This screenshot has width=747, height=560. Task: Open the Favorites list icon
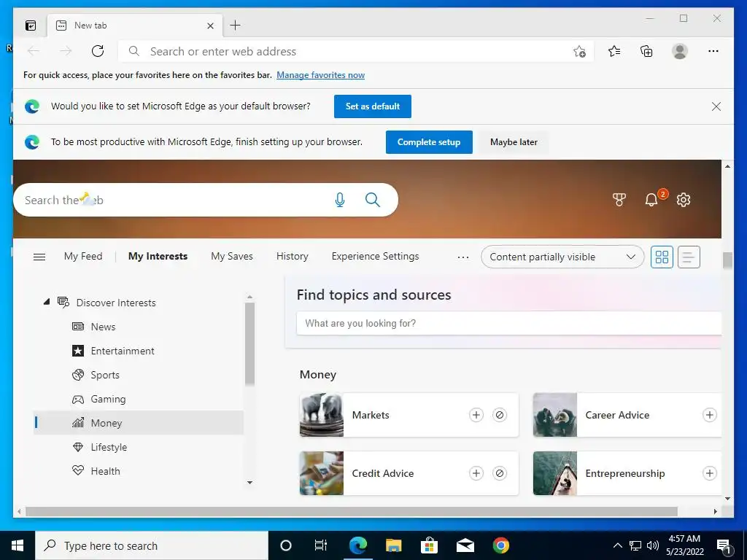614,51
